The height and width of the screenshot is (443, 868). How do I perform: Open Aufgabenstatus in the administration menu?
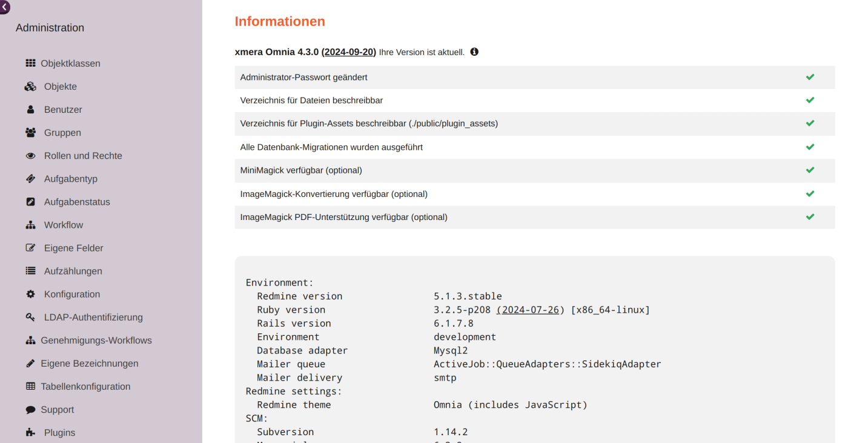pos(77,202)
